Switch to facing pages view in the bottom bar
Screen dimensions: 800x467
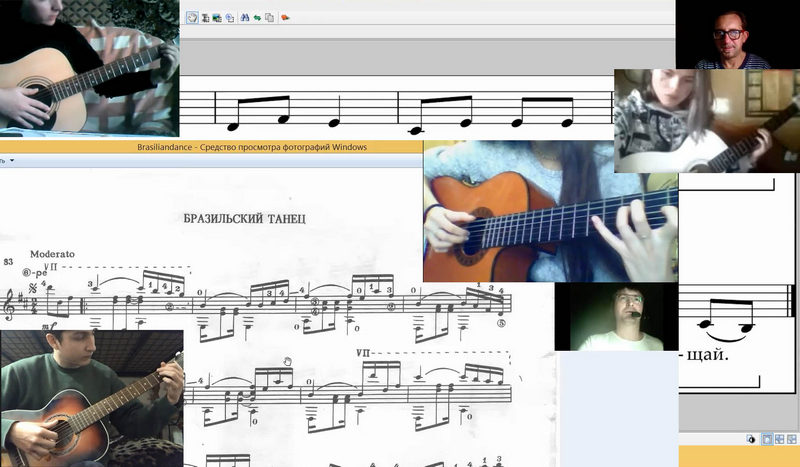780,439
